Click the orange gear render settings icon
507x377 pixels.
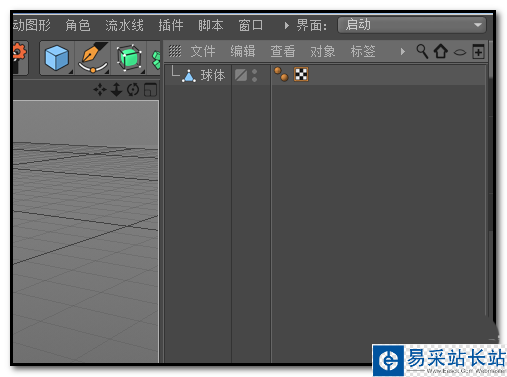(19, 53)
